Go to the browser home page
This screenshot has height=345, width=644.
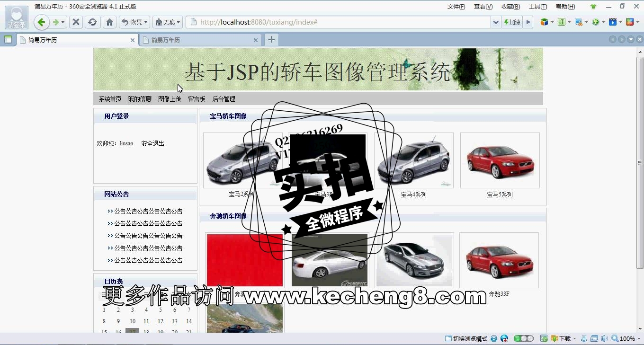pyautogui.click(x=109, y=22)
